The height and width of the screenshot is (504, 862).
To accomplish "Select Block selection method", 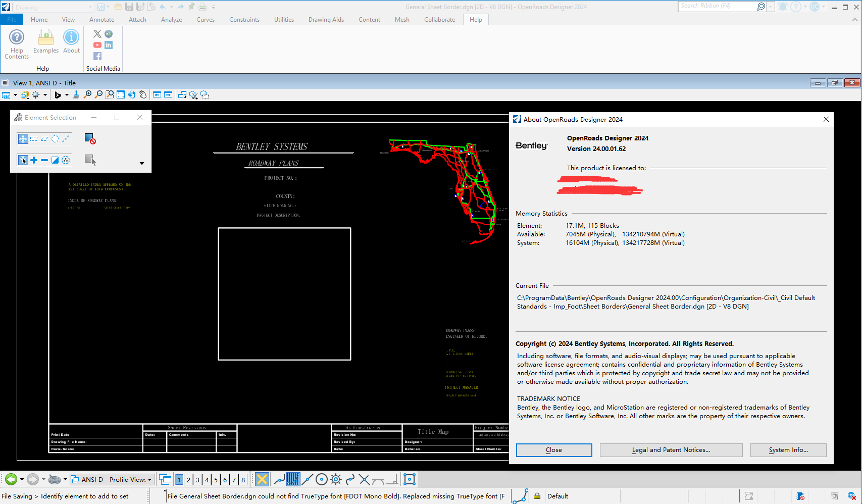I will click(x=34, y=139).
